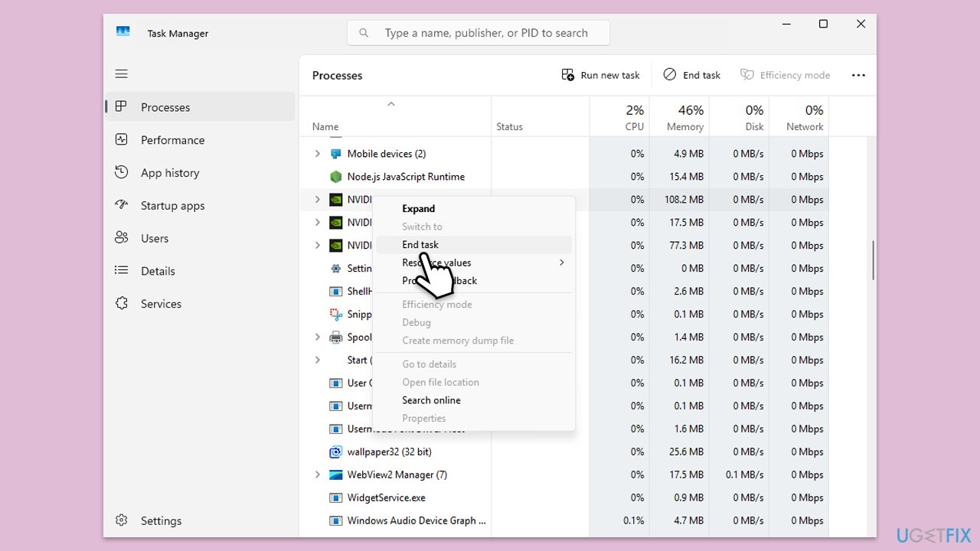Click the Task Manager app icon
Image resolution: width=980 pixels, height=551 pixels.
pyautogui.click(x=123, y=32)
